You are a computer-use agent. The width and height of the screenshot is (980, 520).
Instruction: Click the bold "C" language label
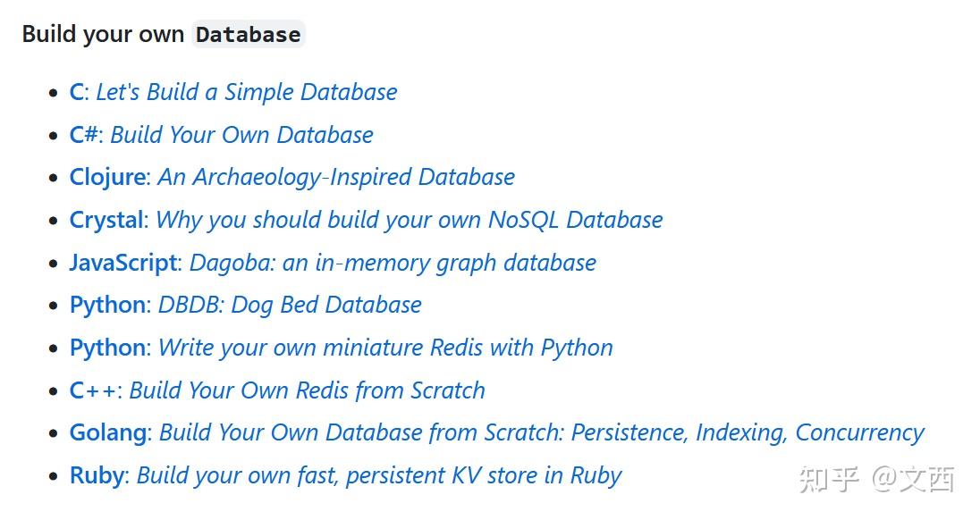(x=76, y=92)
